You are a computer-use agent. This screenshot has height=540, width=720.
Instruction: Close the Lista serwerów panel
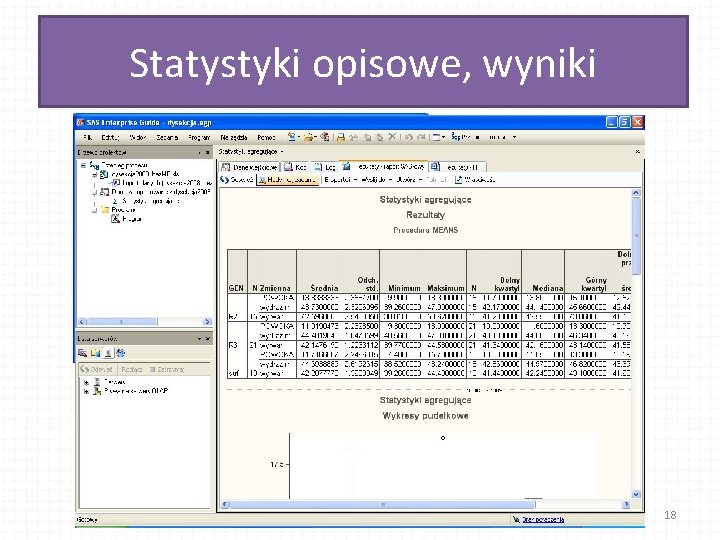click(208, 338)
